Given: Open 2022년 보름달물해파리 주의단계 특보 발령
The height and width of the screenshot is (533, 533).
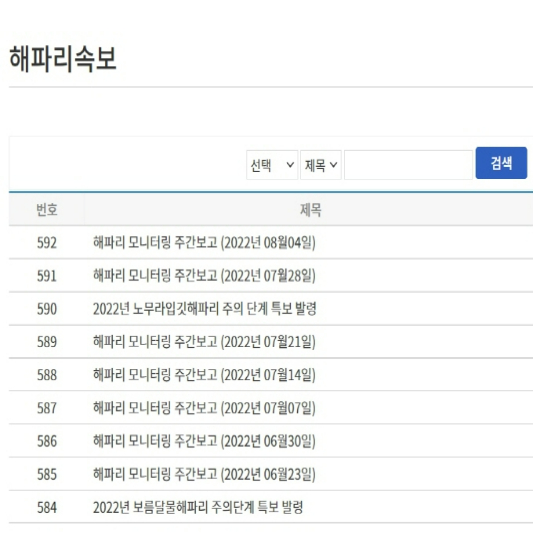Looking at the screenshot, I should coord(198,508).
